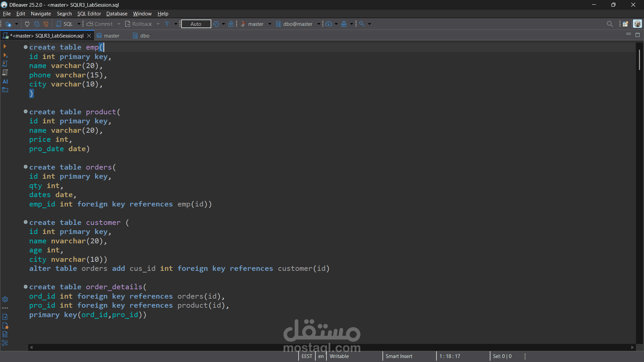Image resolution: width=644 pixels, height=362 pixels.
Task: Click the Rollback button
Action: pos(138,24)
